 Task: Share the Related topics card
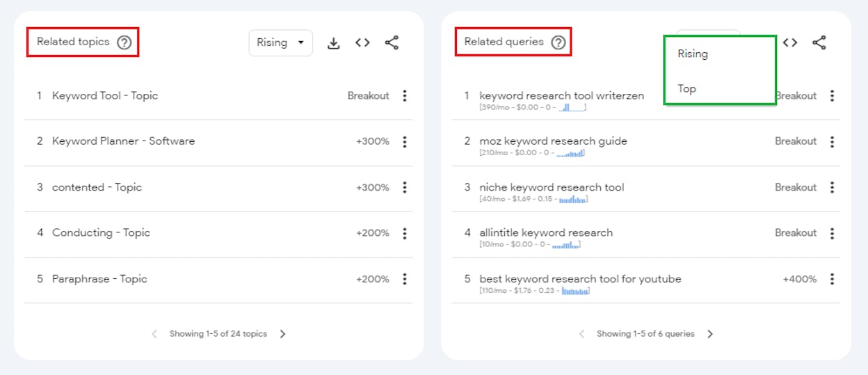[392, 42]
